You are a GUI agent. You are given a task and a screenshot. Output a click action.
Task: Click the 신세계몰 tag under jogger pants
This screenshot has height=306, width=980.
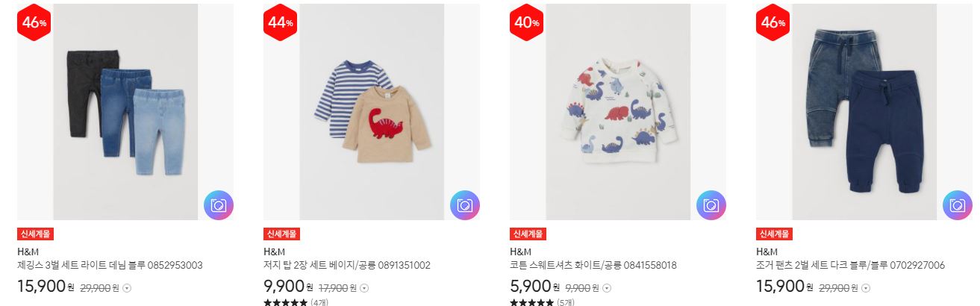point(774,234)
